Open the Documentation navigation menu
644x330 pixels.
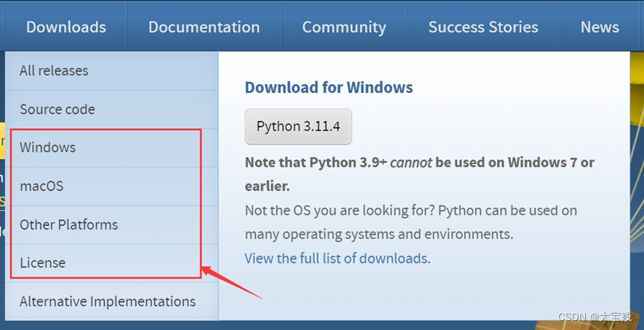coord(204,27)
